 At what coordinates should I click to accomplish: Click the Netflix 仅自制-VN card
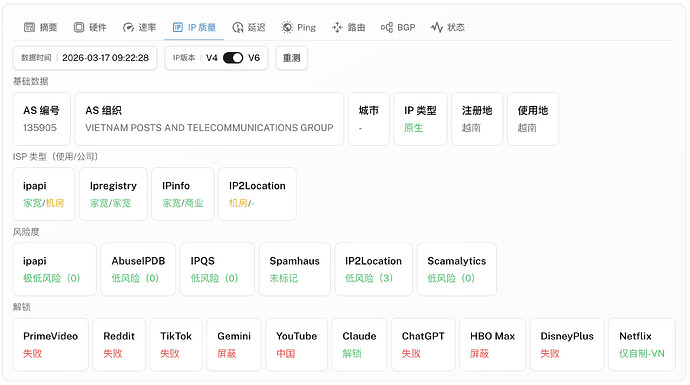tap(642, 345)
